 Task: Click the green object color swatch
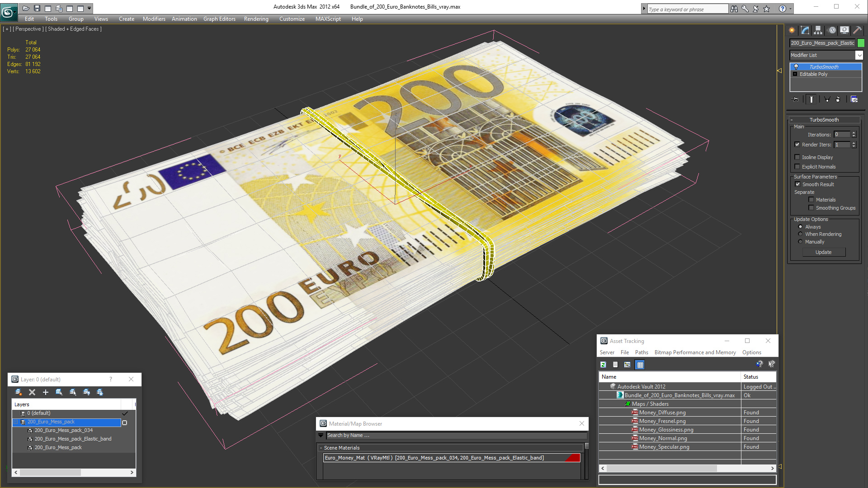pyautogui.click(x=861, y=43)
